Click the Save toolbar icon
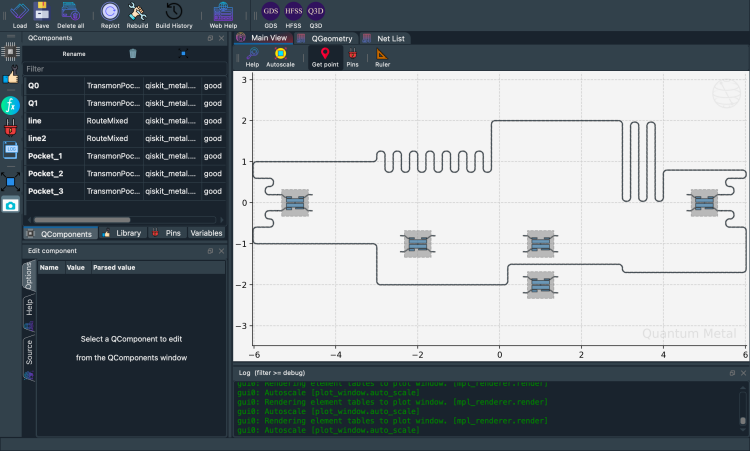The height and width of the screenshot is (451, 750). pos(42,15)
